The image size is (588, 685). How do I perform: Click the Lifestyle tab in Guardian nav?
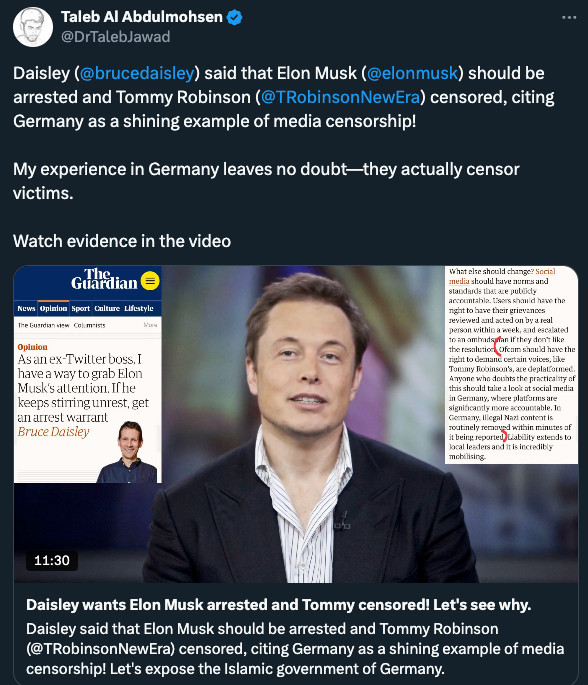[139, 308]
